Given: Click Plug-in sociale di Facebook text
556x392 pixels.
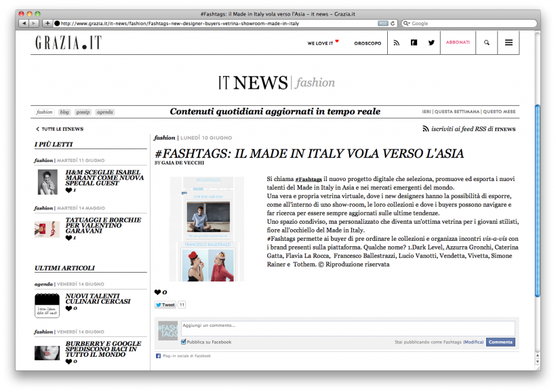Looking at the screenshot, I should click(187, 356).
